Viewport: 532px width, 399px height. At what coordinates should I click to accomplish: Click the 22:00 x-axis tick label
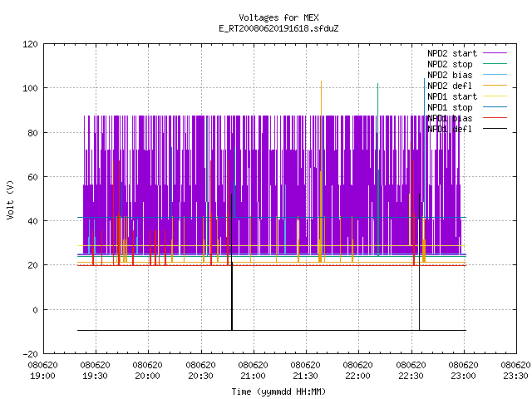click(358, 376)
